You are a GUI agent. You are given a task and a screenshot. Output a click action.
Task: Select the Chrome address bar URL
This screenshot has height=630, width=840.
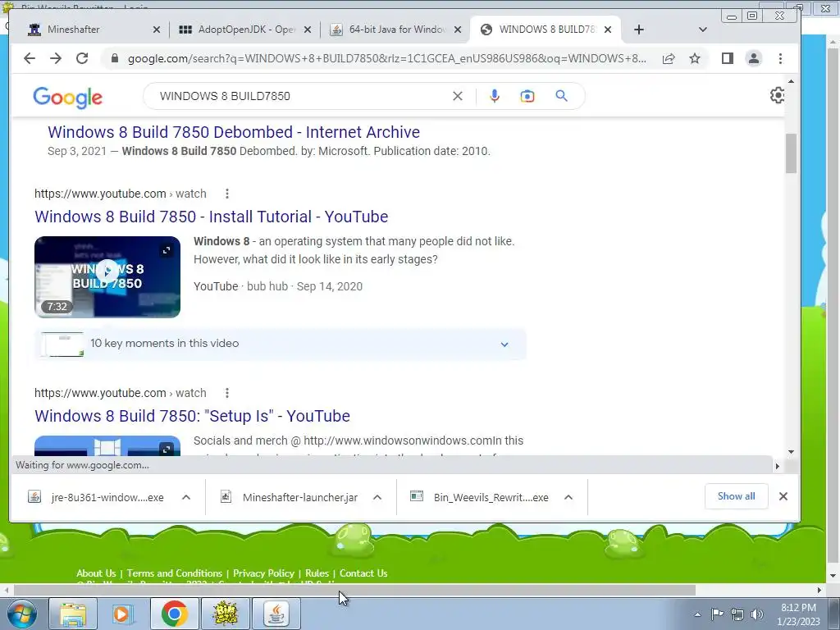(387, 58)
